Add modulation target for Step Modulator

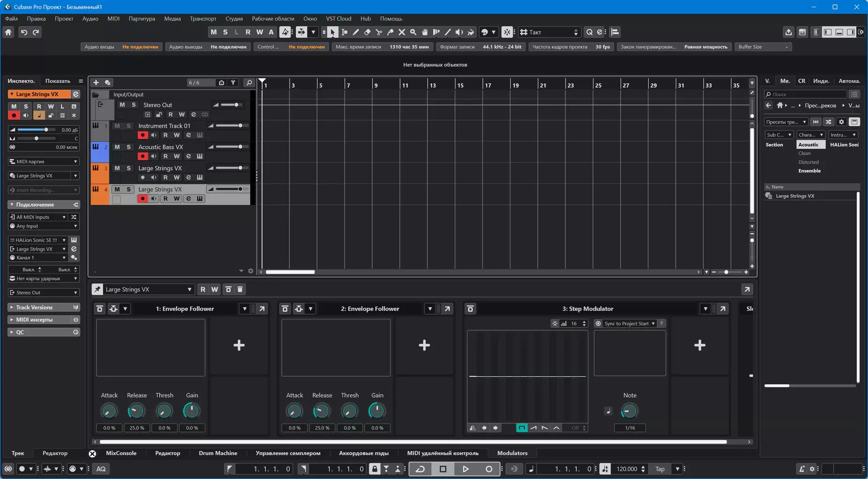coord(700,345)
